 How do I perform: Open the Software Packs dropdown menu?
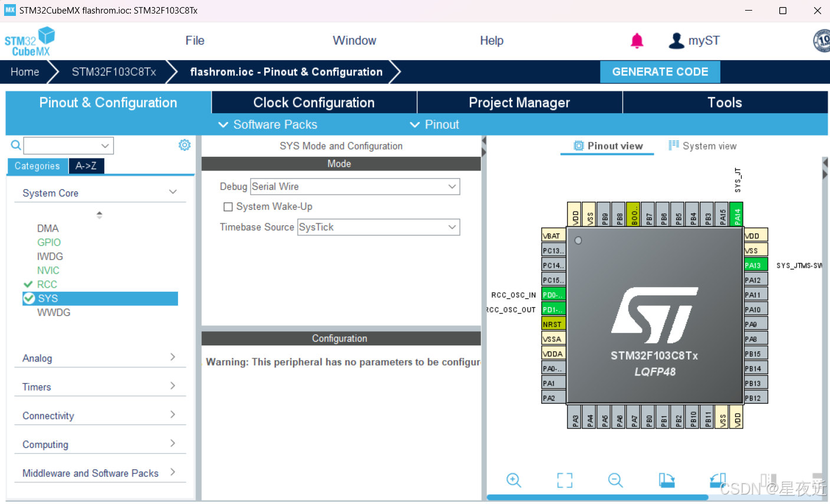pos(268,124)
